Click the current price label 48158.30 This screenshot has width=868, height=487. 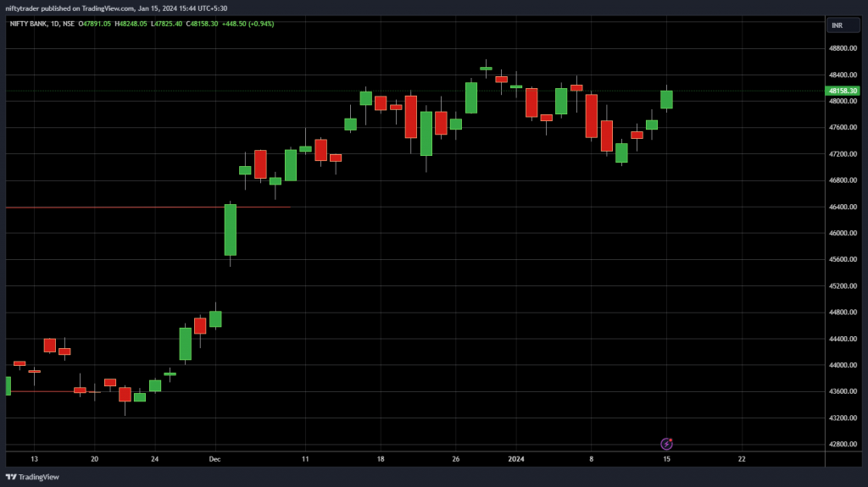(x=843, y=91)
